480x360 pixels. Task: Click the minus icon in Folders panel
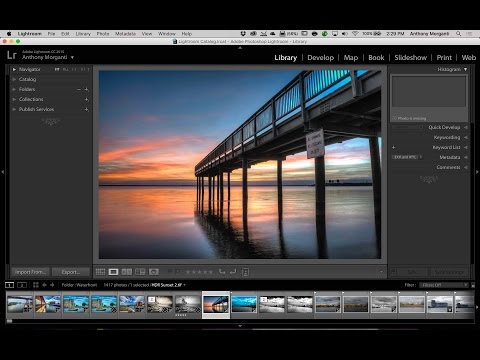pos(79,89)
